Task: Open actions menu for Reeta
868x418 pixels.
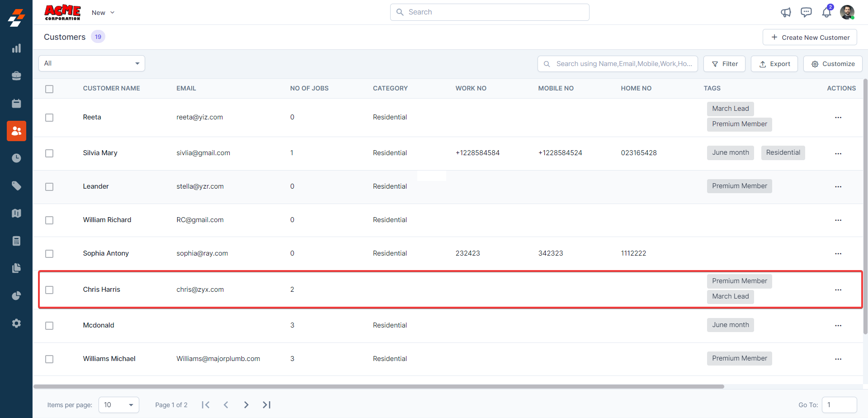Action: tap(838, 118)
